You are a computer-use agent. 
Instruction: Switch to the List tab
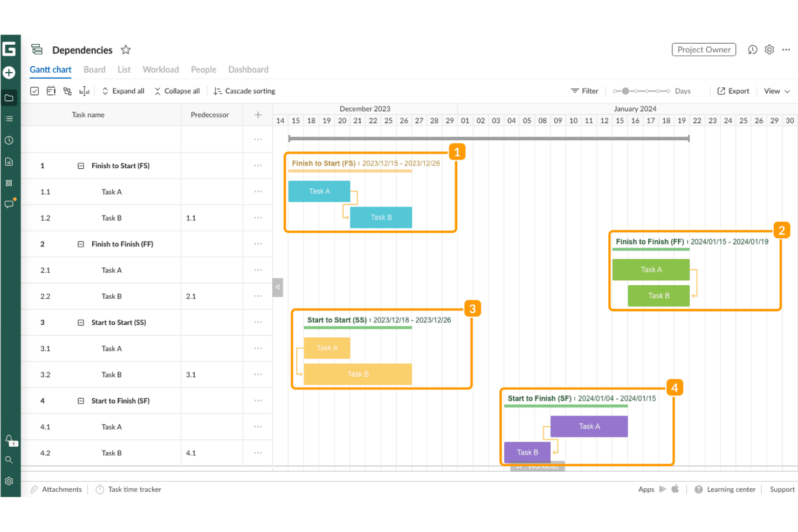124,70
